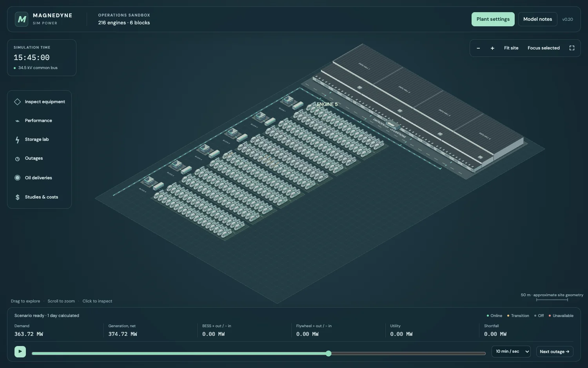Screen dimensions: 588x368
Task: Click Fit site view button
Action: pos(511,48)
